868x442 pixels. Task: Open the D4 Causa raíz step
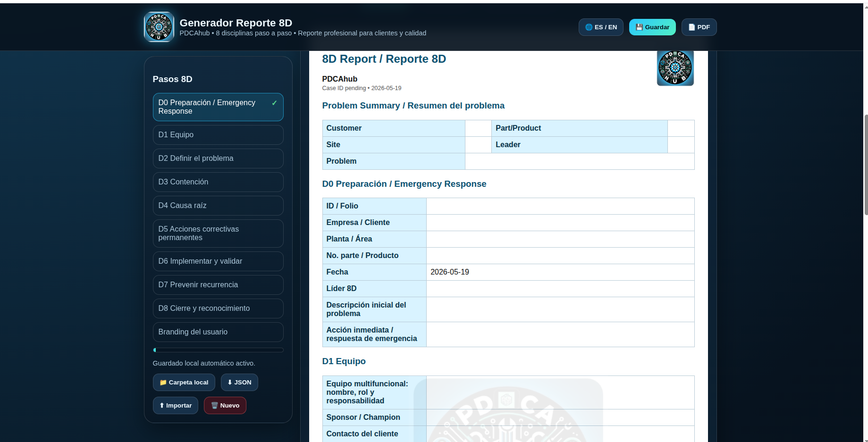pos(218,206)
